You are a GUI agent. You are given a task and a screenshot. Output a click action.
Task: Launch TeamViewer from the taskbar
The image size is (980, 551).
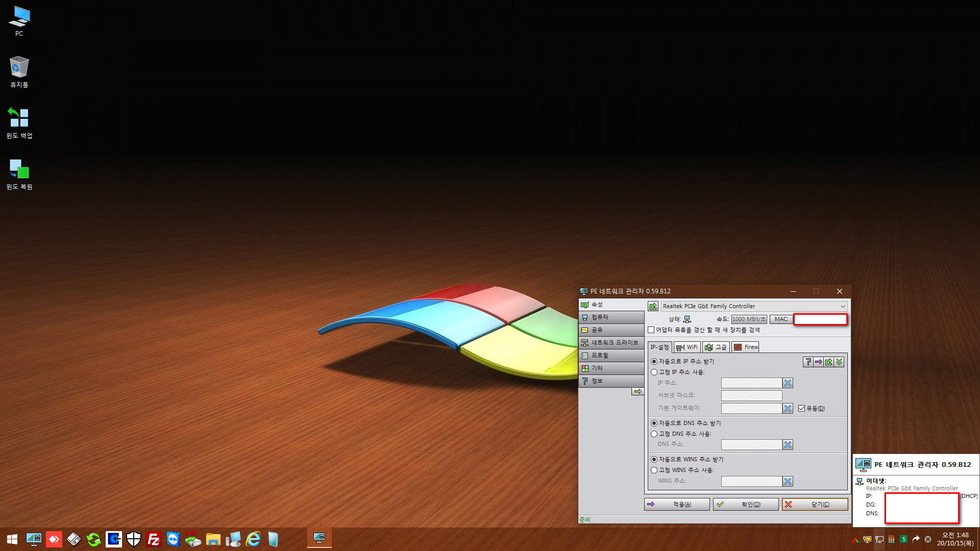click(x=173, y=539)
